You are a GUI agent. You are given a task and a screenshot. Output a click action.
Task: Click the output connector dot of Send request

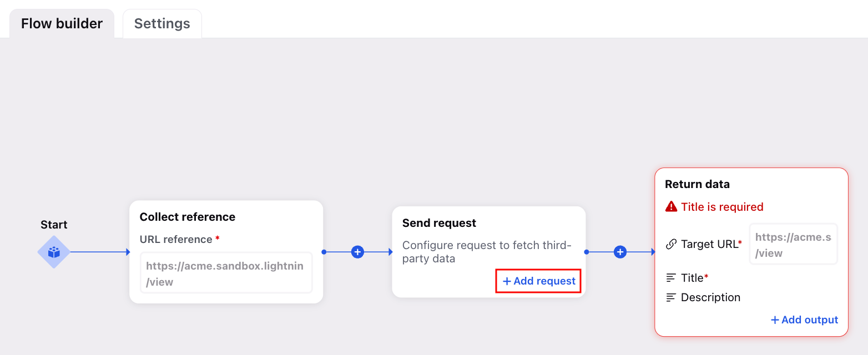(587, 252)
